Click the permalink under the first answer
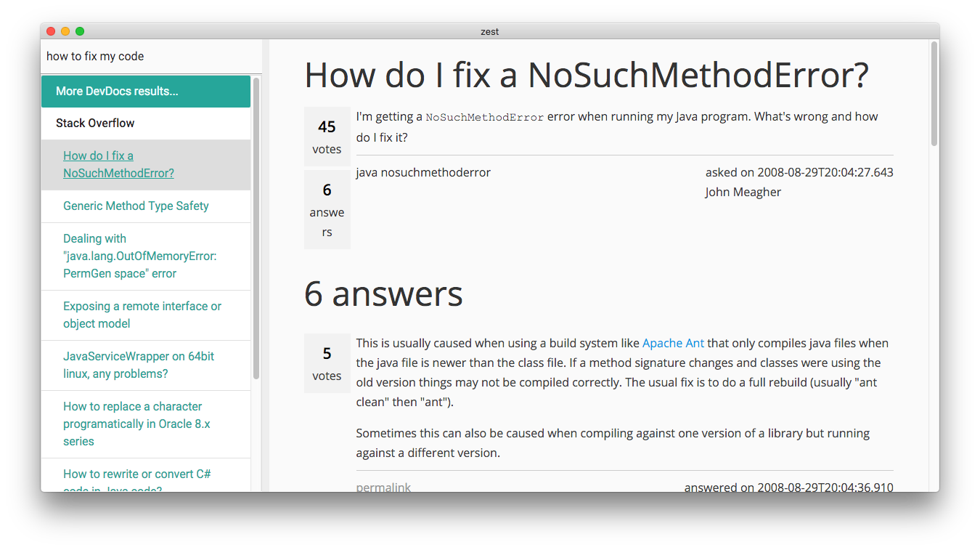Image resolution: width=980 pixels, height=550 pixels. tap(383, 487)
